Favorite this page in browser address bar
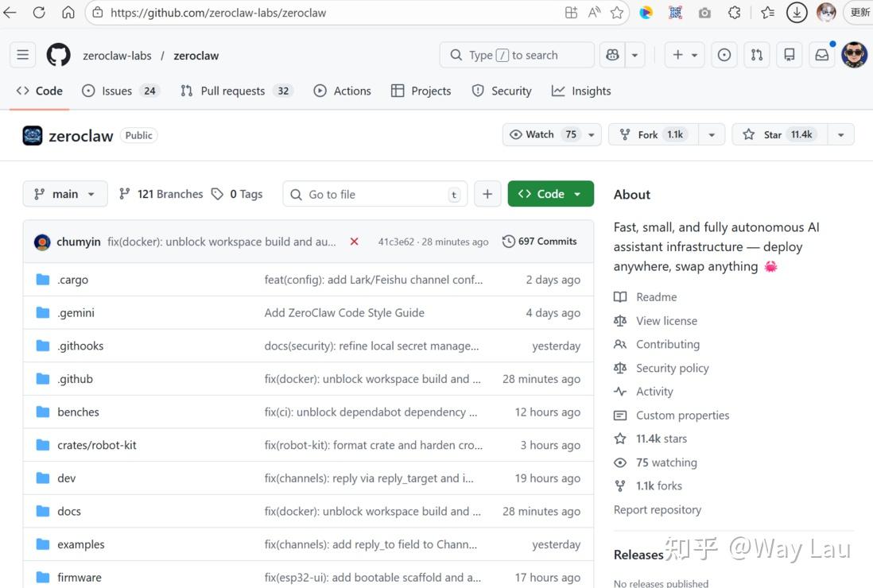Image resolution: width=873 pixels, height=588 pixels. [617, 12]
